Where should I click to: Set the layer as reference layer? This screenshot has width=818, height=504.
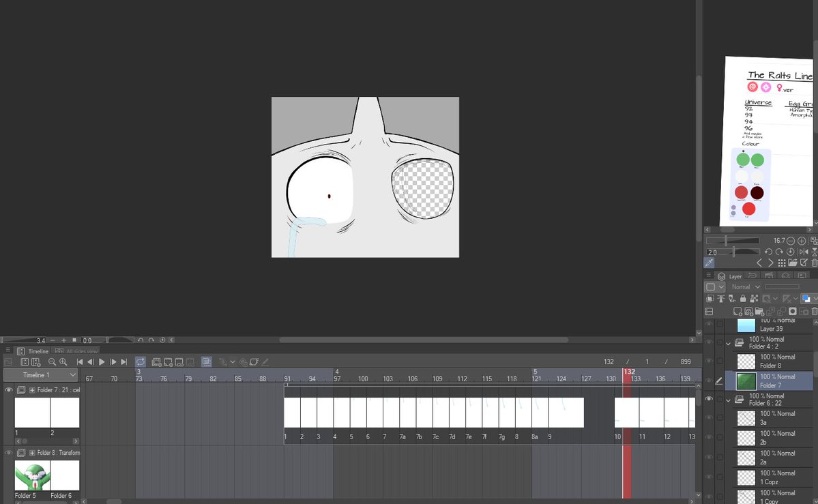pyautogui.click(x=721, y=299)
